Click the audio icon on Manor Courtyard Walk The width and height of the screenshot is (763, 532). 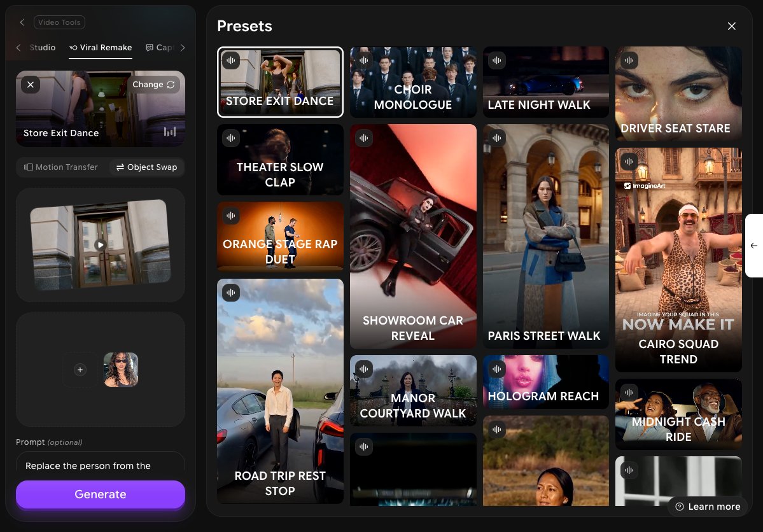tap(363, 369)
